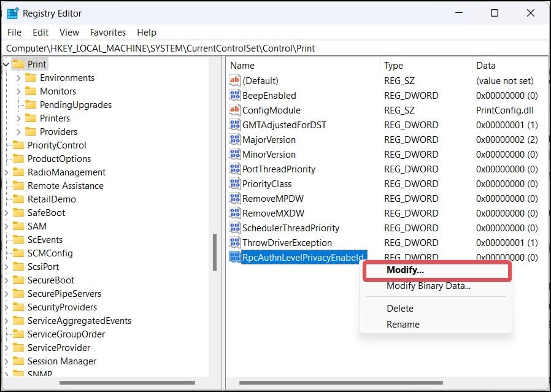This screenshot has height=392, width=551.
Task: Click the Registry Editor app icon in title bar
Action: click(13, 13)
